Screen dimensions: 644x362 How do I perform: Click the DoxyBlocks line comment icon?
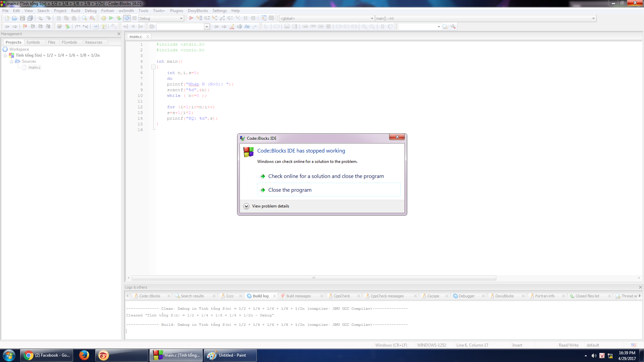coord(86,26)
